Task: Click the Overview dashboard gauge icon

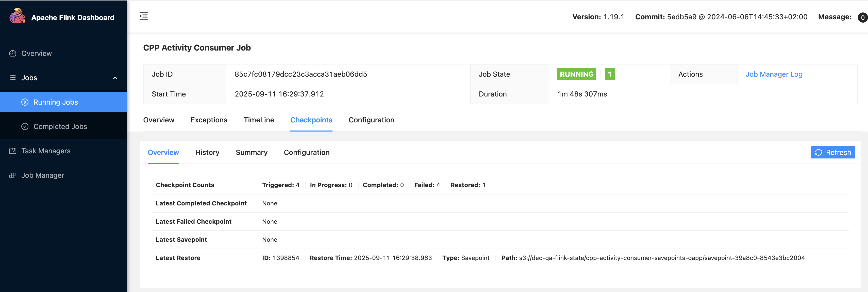Action: [x=13, y=54]
